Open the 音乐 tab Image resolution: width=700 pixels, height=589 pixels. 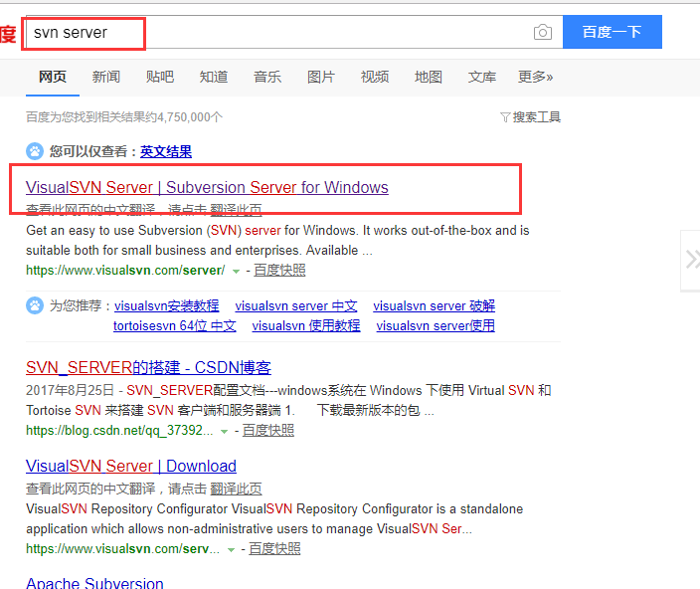(x=266, y=77)
